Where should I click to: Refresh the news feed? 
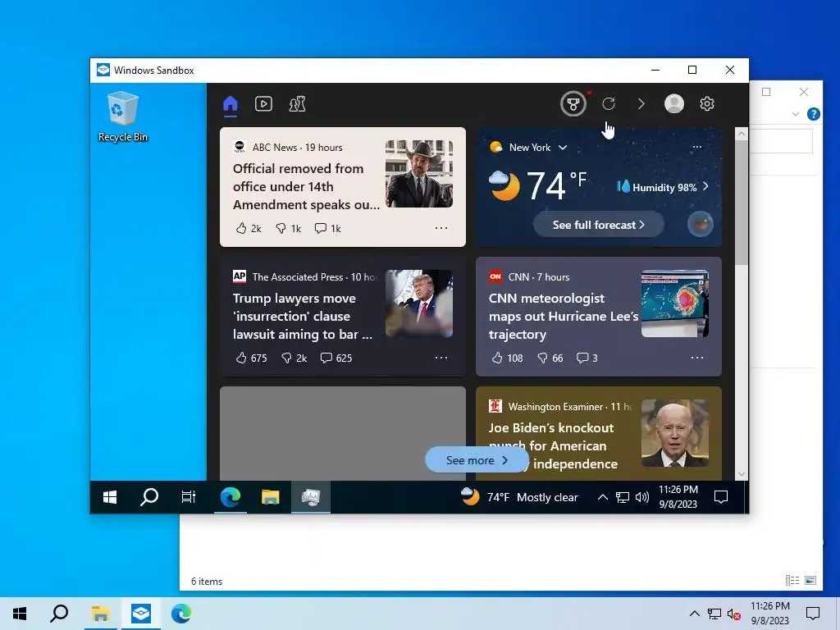609,103
